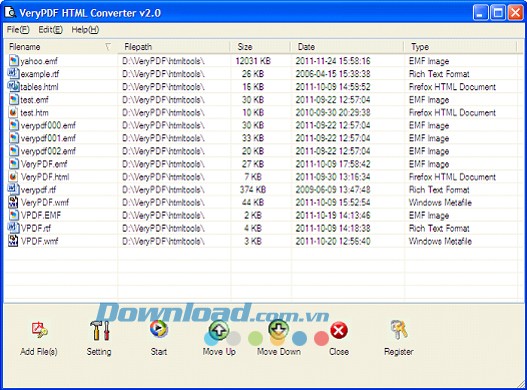Select the VPDF.rtf file icon
527x390 pixels.
[13, 228]
